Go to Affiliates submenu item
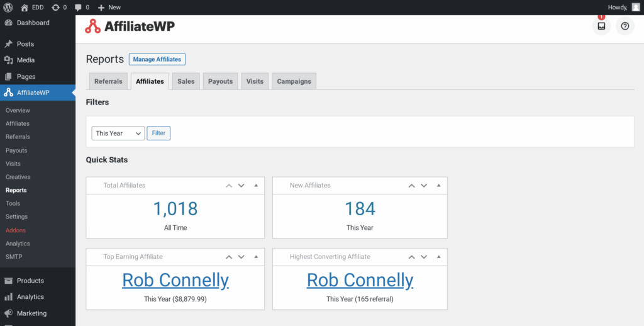The image size is (644, 326). tap(18, 123)
